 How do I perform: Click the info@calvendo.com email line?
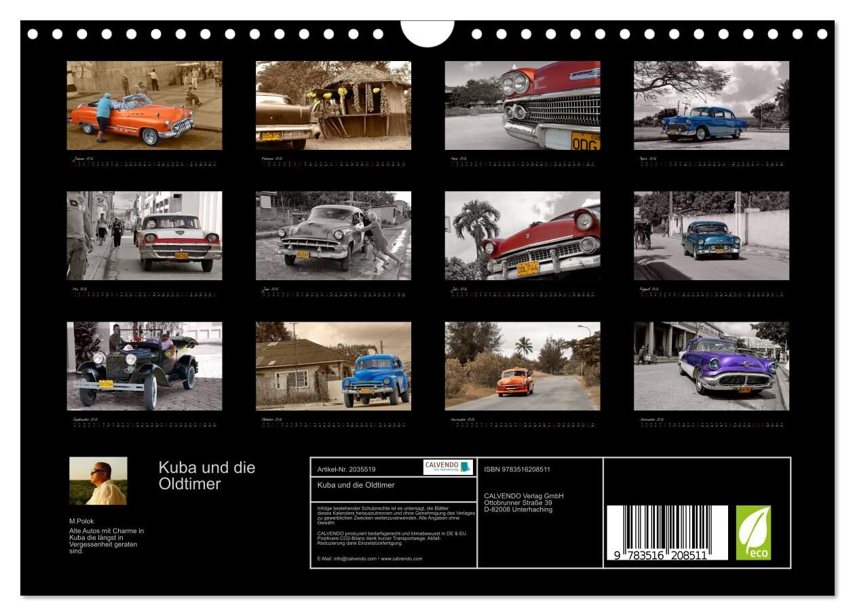(x=369, y=558)
